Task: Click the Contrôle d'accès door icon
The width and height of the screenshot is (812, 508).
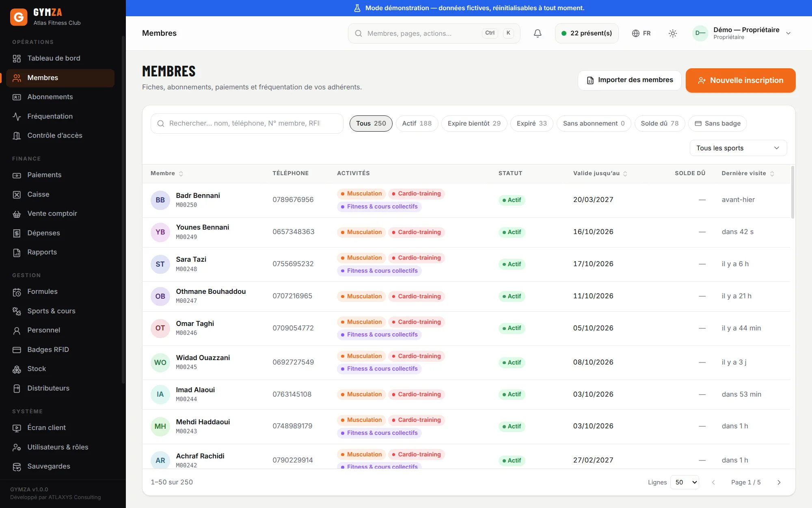Action: [x=17, y=136]
